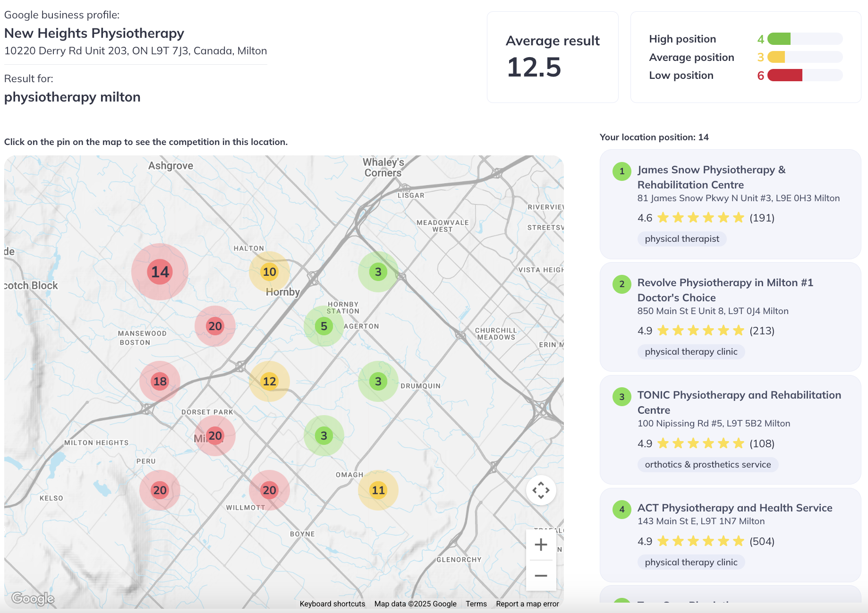Click address 100 Nipissing Rd #5
The width and height of the screenshot is (868, 613).
point(714,423)
